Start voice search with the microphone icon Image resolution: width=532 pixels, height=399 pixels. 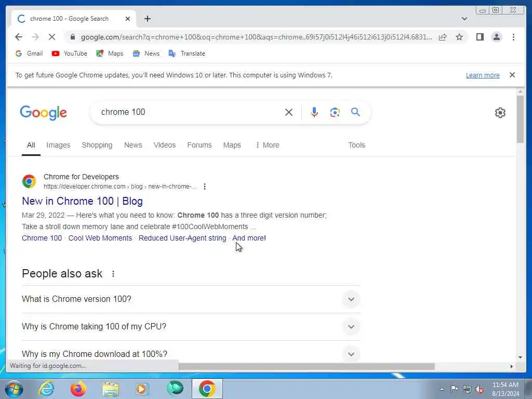point(314,112)
